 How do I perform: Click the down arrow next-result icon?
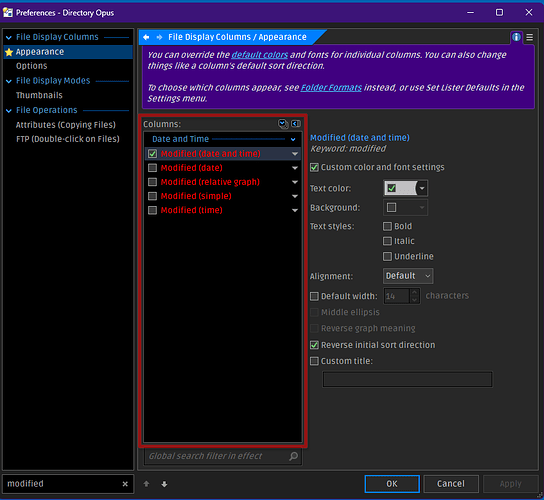(x=164, y=484)
